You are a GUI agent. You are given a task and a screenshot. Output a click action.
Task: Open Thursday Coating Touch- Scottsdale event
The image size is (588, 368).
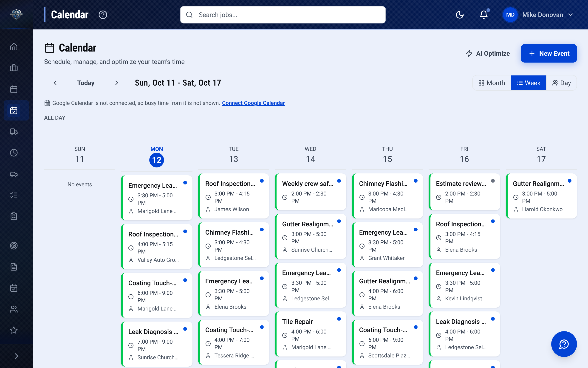click(x=387, y=342)
